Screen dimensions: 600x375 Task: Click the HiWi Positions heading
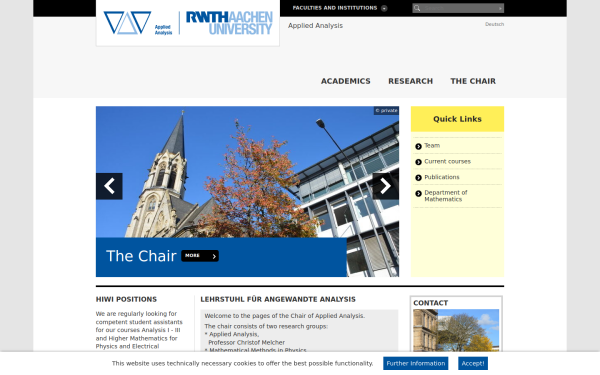(126, 299)
